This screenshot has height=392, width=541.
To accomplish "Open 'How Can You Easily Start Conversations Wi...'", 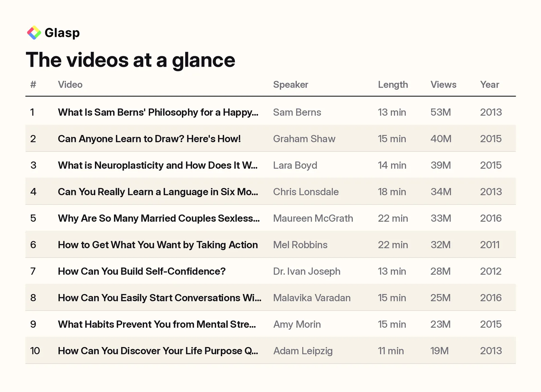I will [160, 298].
